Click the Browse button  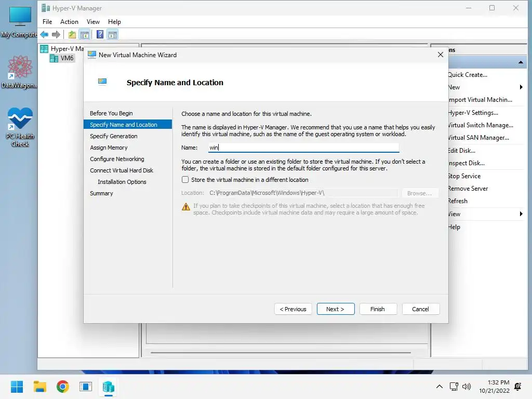[419, 193]
